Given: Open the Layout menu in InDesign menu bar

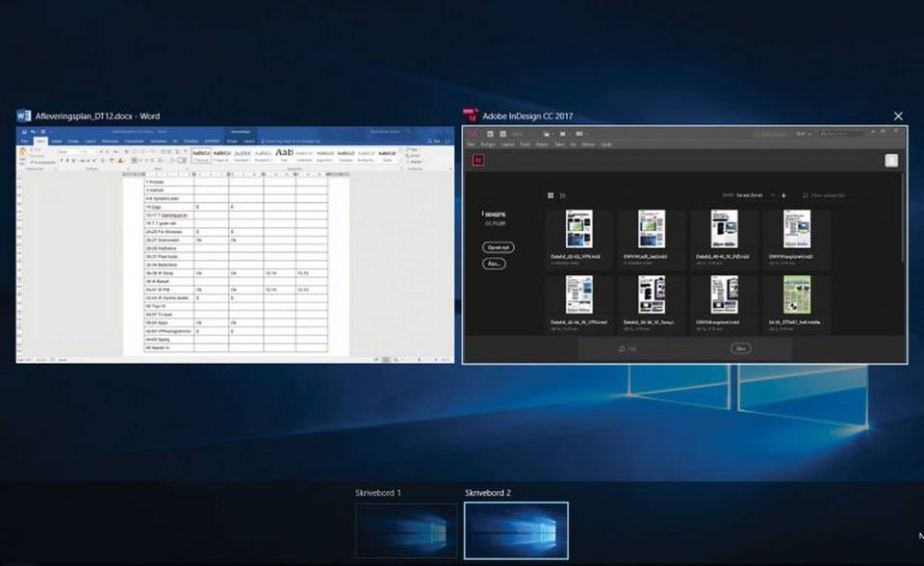Looking at the screenshot, I should tap(505, 144).
